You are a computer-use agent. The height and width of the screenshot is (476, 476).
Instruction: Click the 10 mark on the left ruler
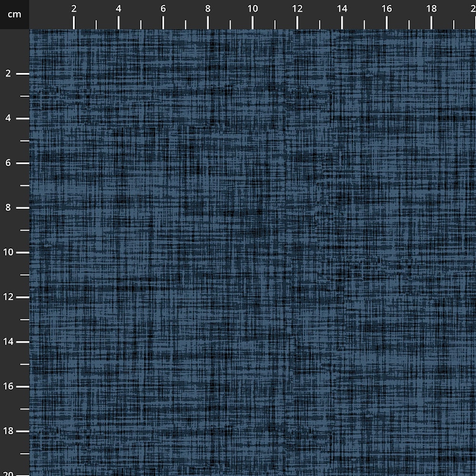coord(8,252)
